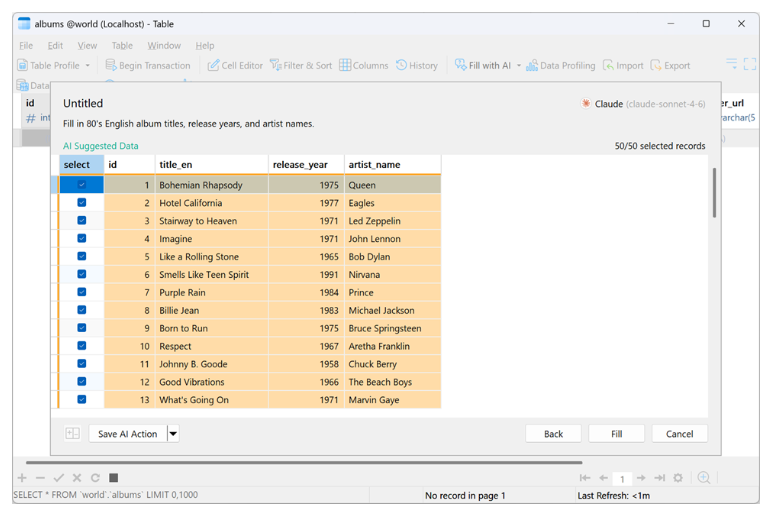768x506 pixels.
Task: Uncheck the Stairway to Heaven row checkbox
Action: coord(82,220)
